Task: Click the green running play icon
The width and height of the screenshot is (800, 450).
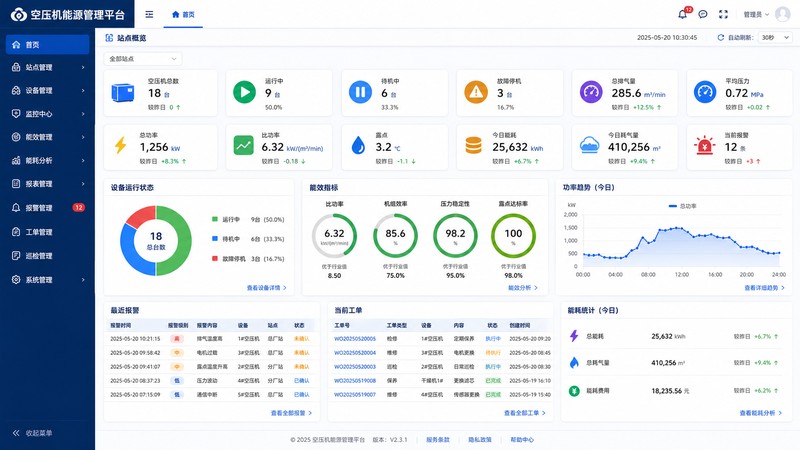Action: [x=244, y=92]
